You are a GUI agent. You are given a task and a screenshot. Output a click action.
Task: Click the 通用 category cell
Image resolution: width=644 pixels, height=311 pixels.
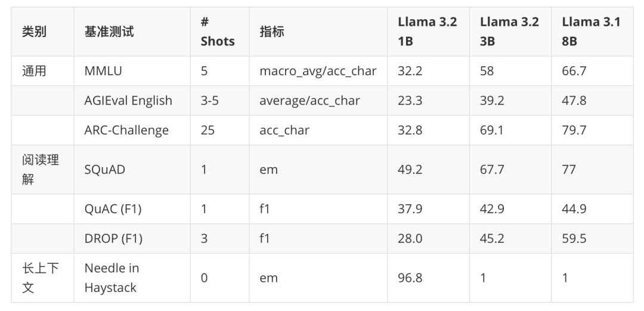[x=34, y=71]
